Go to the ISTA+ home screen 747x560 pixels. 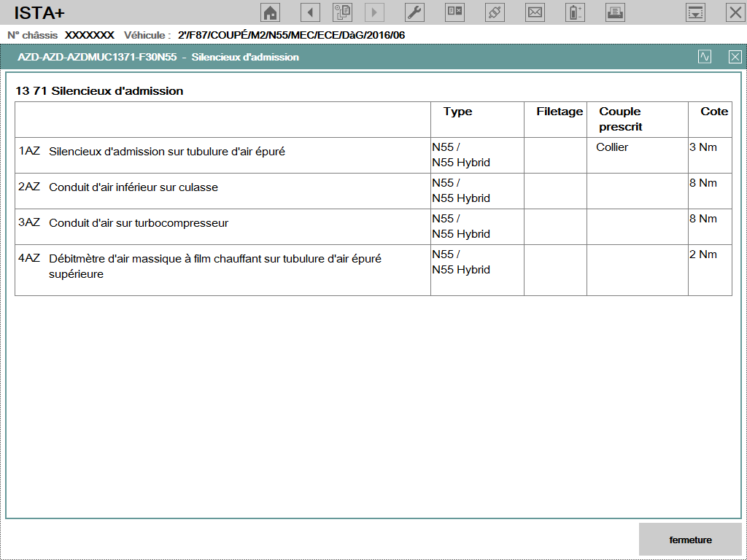[270, 12]
